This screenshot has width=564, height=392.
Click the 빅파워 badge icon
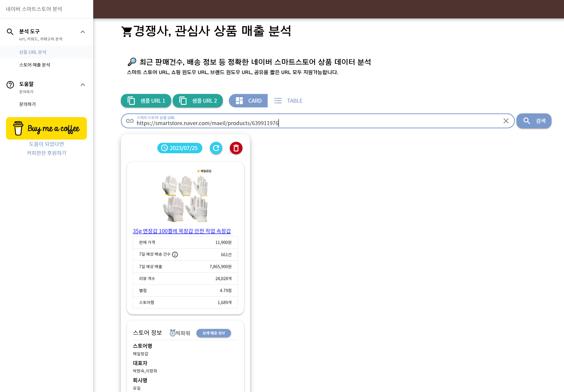pos(172,333)
